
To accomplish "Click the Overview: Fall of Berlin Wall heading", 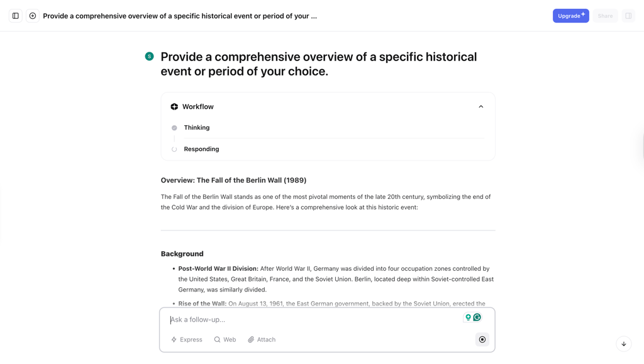I will [233, 180].
